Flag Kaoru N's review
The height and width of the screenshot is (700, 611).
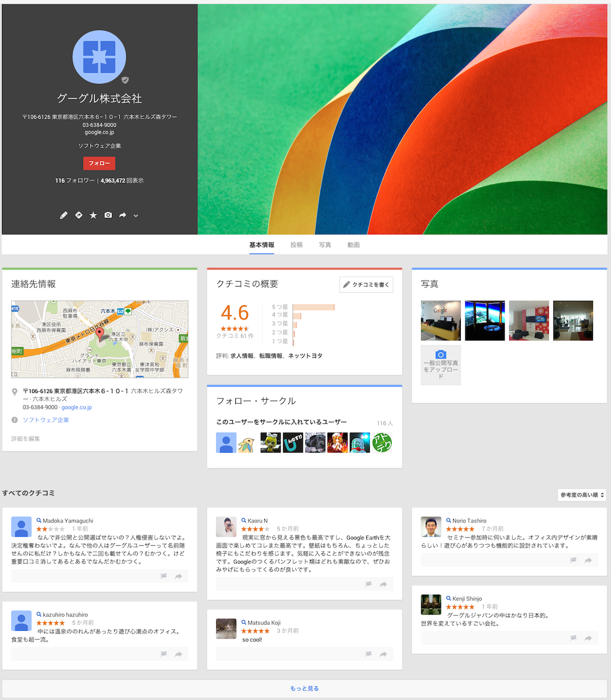click(x=368, y=584)
